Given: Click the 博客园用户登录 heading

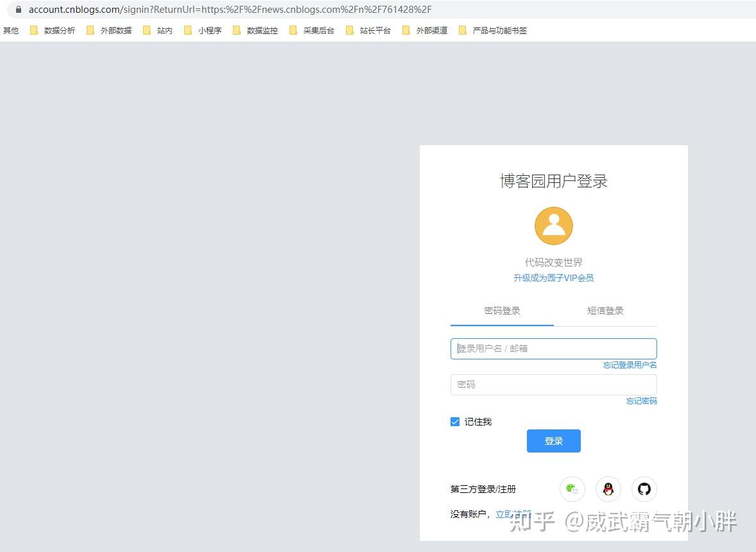Looking at the screenshot, I should [x=553, y=181].
